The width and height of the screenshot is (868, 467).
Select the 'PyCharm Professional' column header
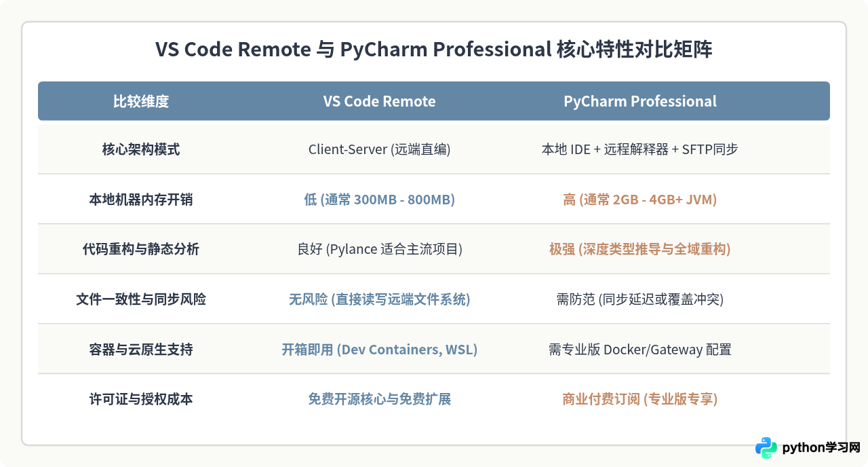tap(640, 101)
